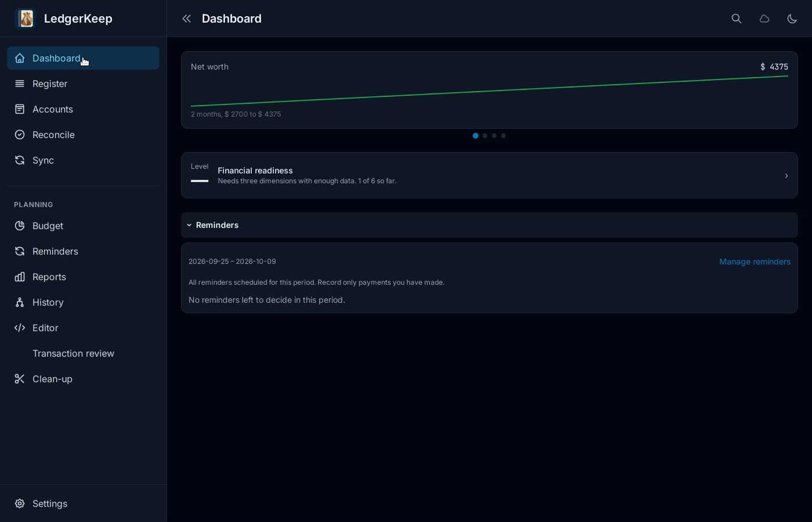Go to Accounts page
812x522 pixels.
[x=83, y=109]
